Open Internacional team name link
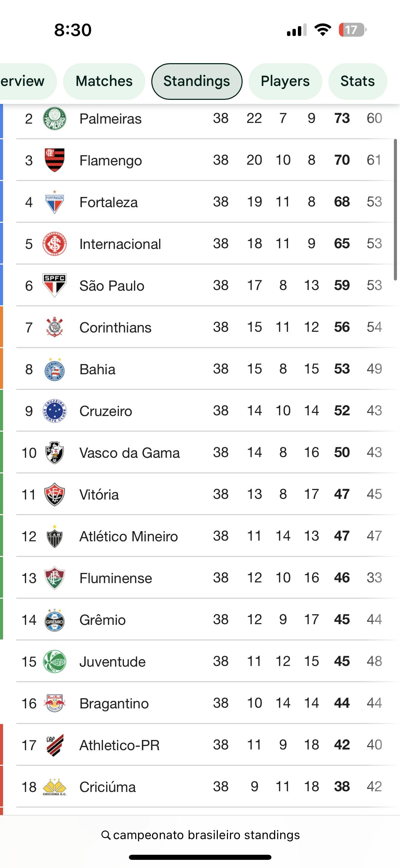 120,244
